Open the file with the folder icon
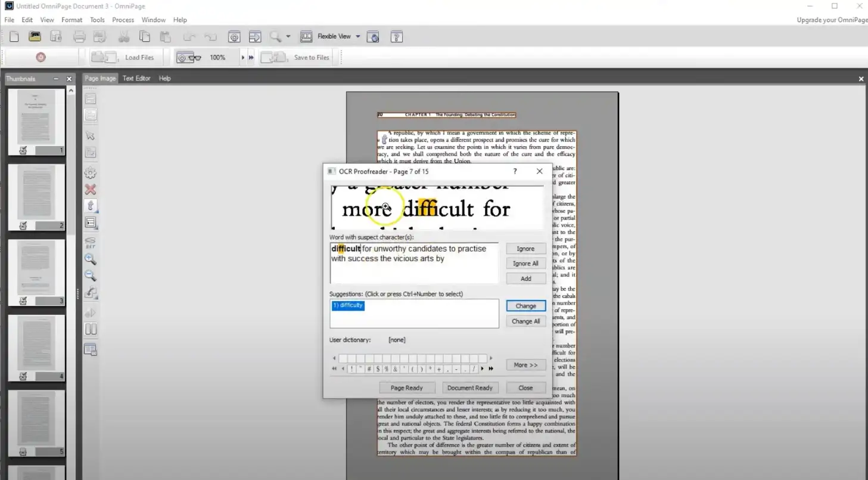Viewport: 868px width, 480px height. (35, 36)
